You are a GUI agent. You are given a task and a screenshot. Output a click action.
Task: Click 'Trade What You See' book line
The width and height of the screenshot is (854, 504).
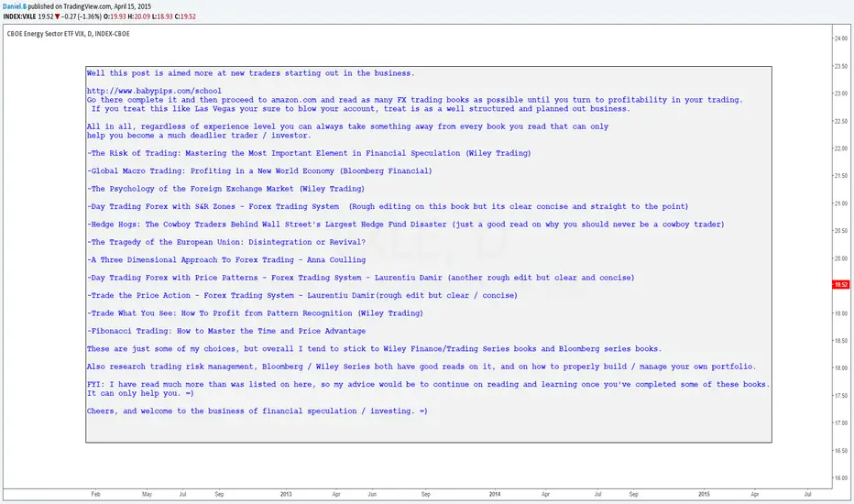255,313
